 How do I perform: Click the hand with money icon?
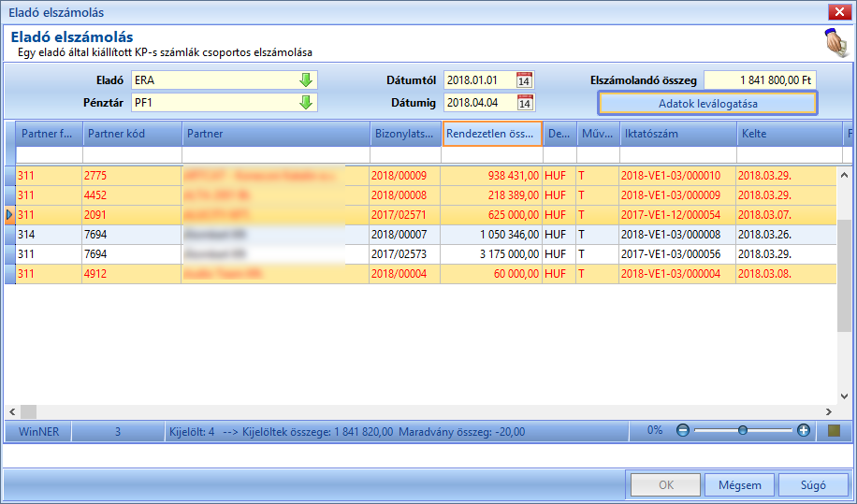[x=836, y=43]
